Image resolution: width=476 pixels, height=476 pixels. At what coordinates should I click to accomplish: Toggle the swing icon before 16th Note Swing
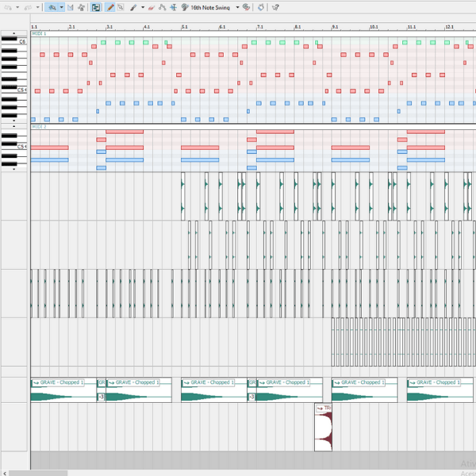[x=184, y=6]
